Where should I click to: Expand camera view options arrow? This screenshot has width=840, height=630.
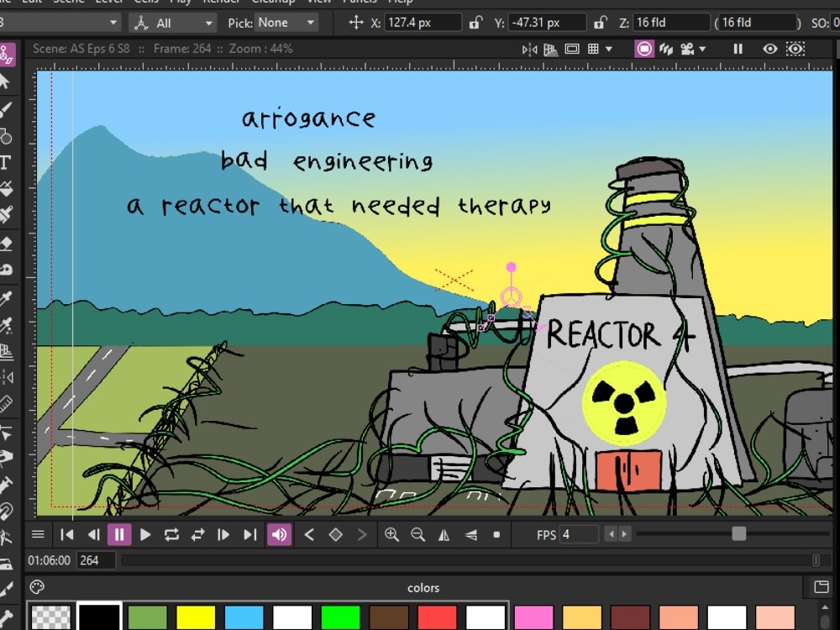pos(702,50)
